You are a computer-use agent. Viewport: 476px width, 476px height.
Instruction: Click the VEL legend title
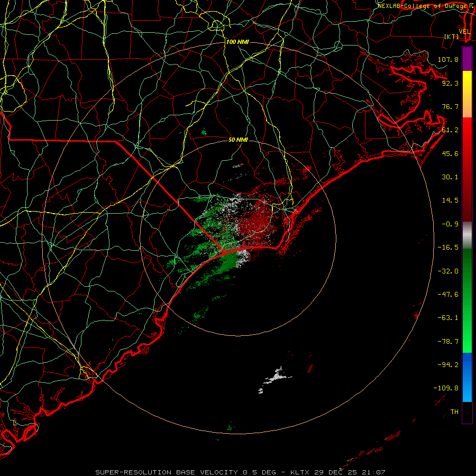[464, 32]
